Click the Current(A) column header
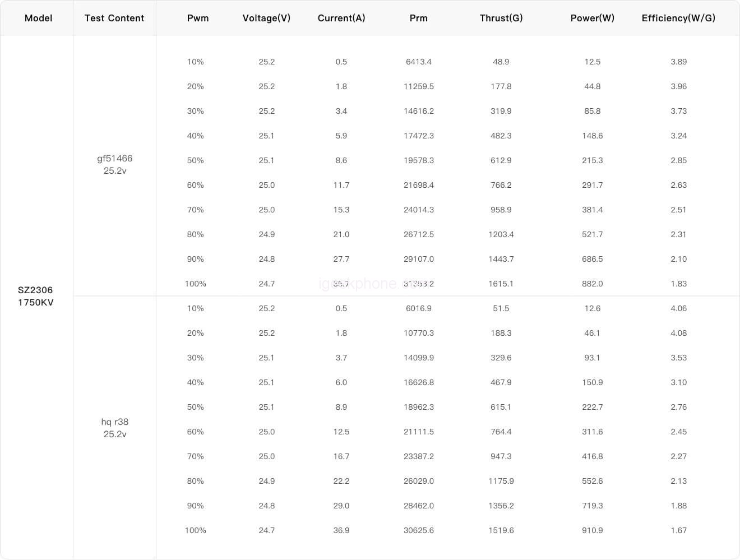The image size is (740, 560). [341, 18]
